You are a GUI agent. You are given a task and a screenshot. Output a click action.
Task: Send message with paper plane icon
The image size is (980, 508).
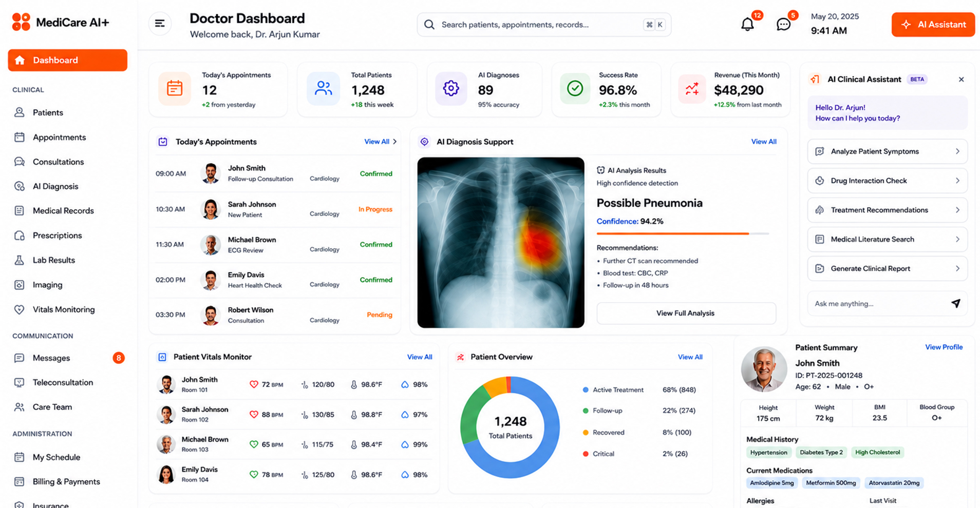pyautogui.click(x=955, y=303)
